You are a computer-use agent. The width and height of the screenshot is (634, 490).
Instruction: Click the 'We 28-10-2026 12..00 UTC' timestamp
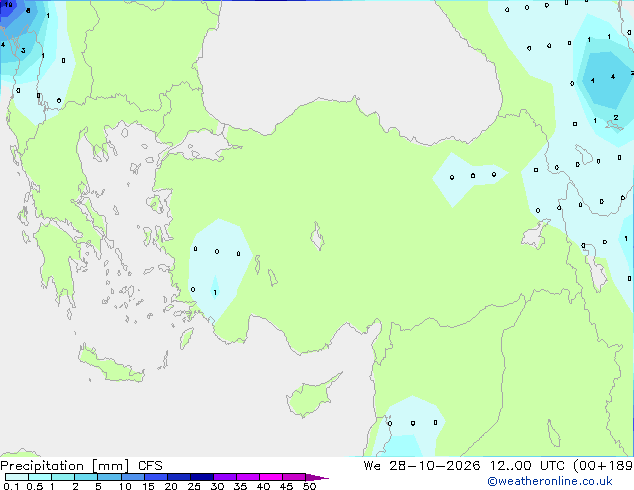tap(464, 466)
